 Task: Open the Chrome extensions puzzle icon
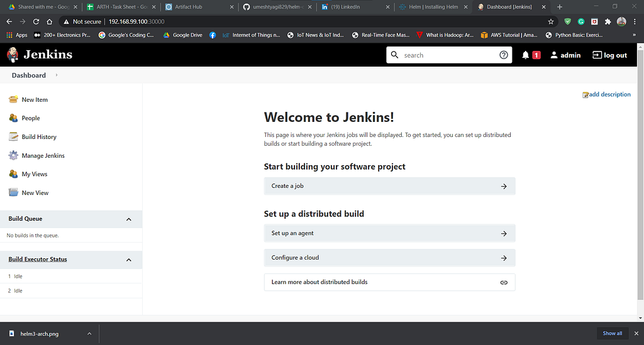pyautogui.click(x=608, y=22)
